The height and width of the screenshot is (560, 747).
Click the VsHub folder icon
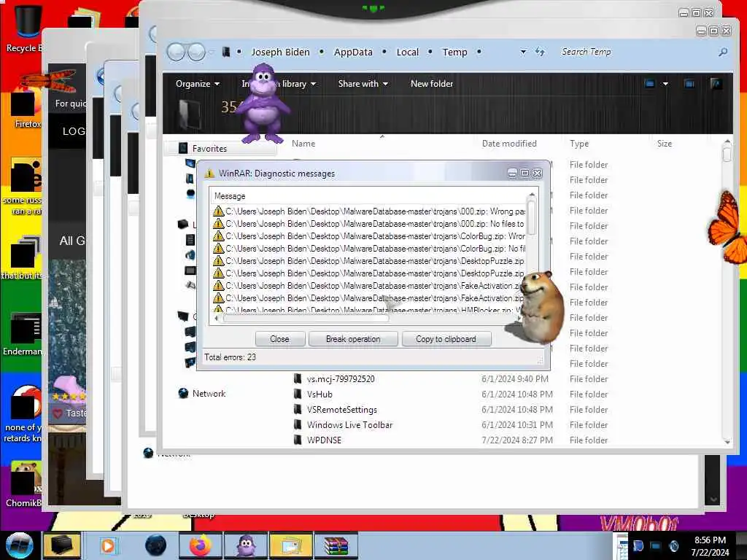298,394
